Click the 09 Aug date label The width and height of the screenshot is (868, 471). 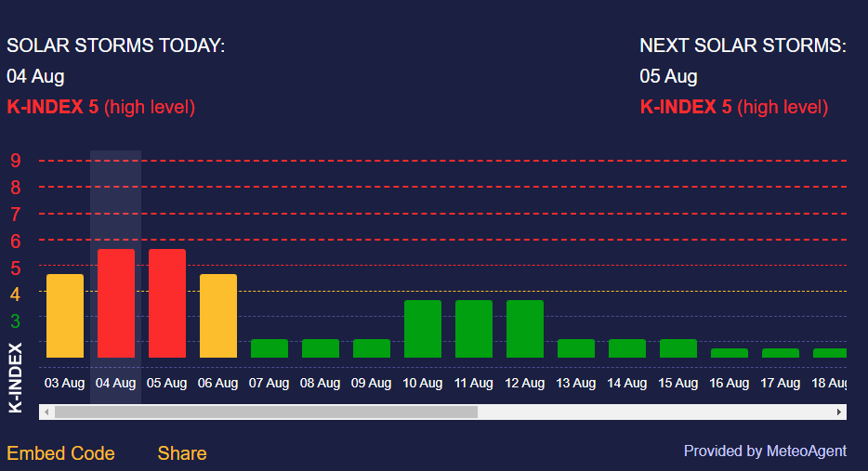click(371, 383)
